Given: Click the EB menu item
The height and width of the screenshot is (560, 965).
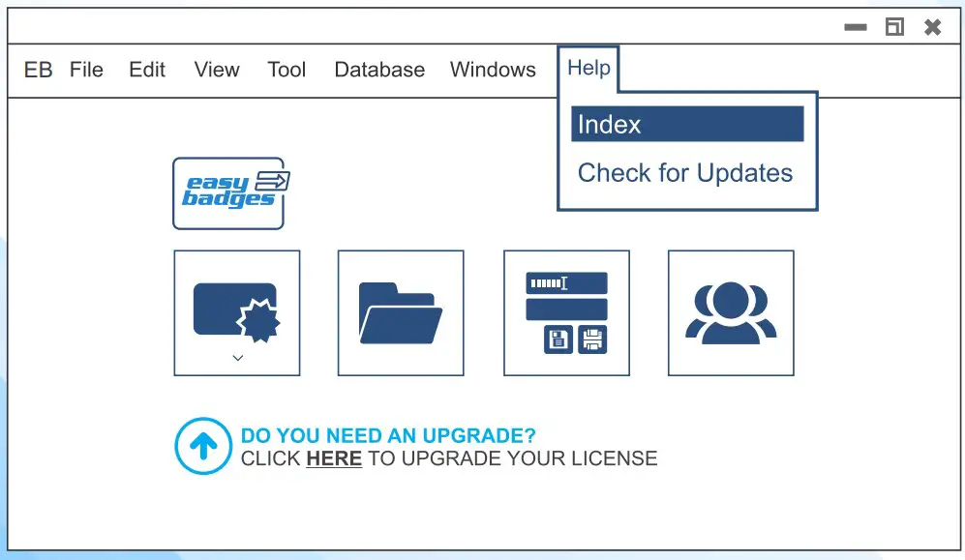Looking at the screenshot, I should tap(38, 70).
